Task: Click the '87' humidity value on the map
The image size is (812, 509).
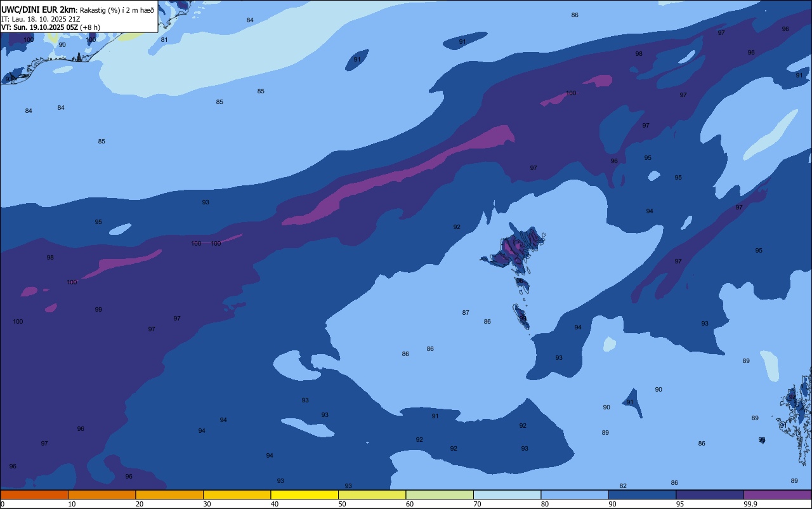Action: pyautogui.click(x=466, y=312)
